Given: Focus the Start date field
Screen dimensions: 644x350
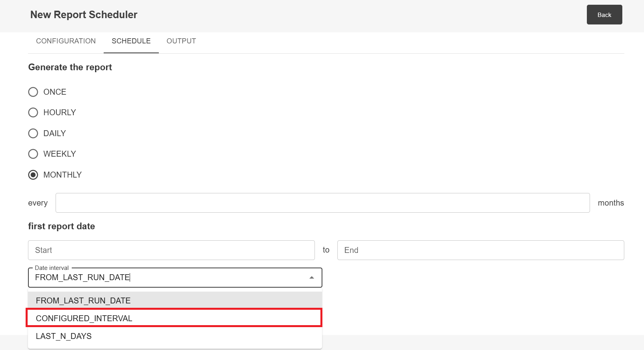Looking at the screenshot, I should 171,250.
